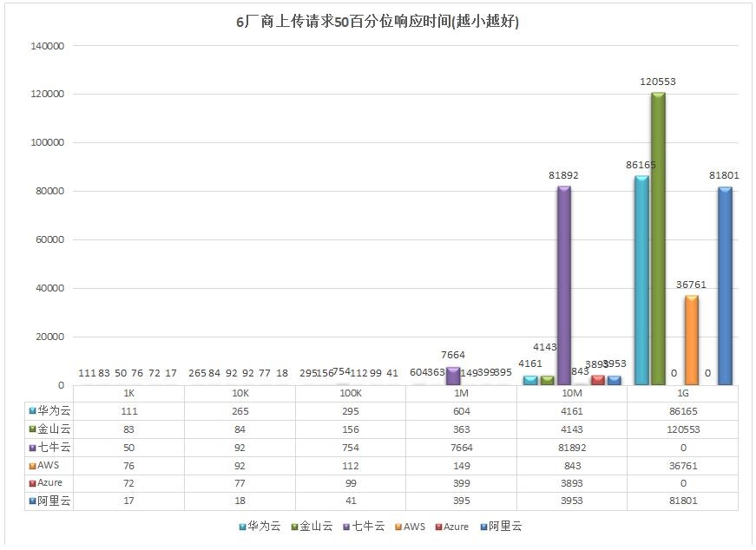Select the 7664 data label above 1M bar
The height and width of the screenshot is (550, 756).
(453, 355)
